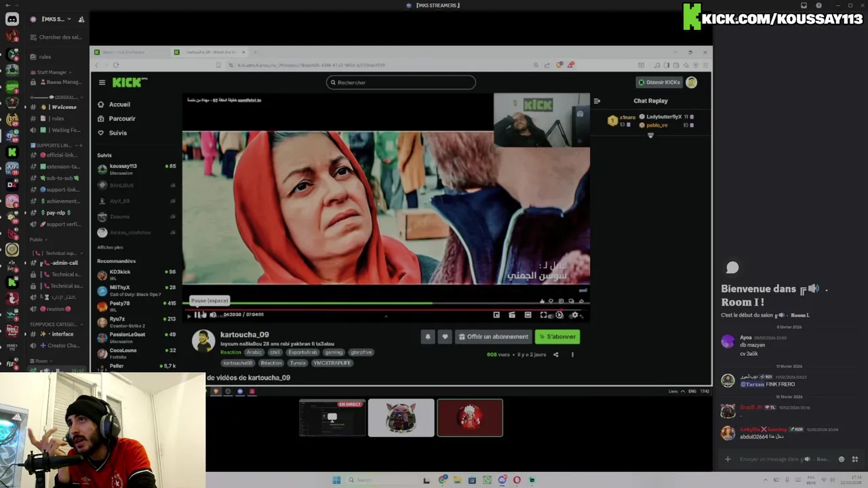Open video player settings gear
The image size is (868, 488).
(574, 314)
